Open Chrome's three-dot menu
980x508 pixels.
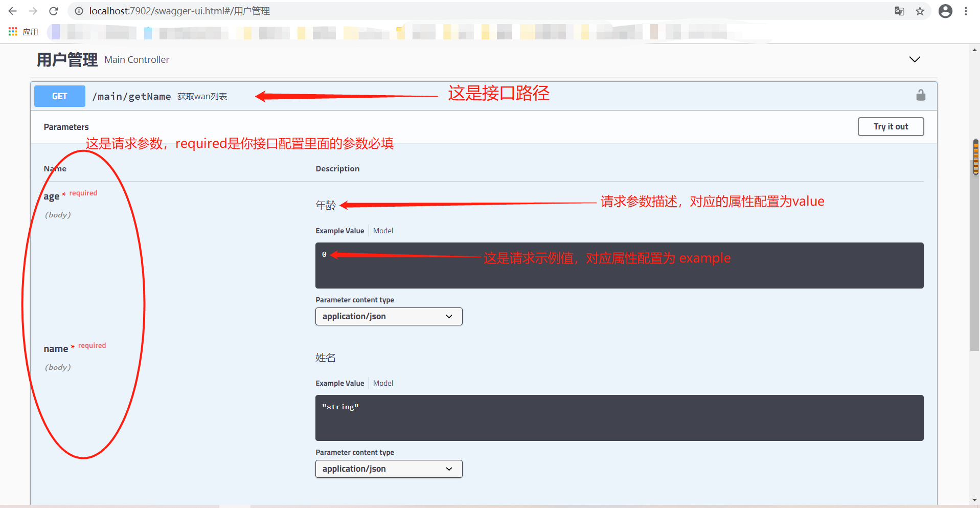click(x=966, y=11)
